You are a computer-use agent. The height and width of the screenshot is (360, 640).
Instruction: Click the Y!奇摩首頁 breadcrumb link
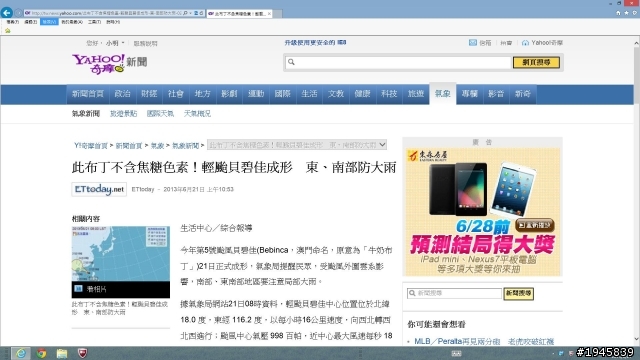tap(91, 145)
